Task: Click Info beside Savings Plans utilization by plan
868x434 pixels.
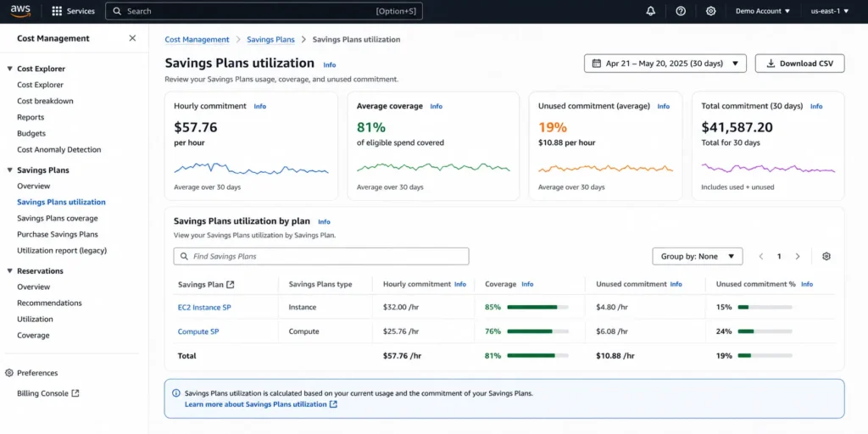Action: [x=325, y=222]
